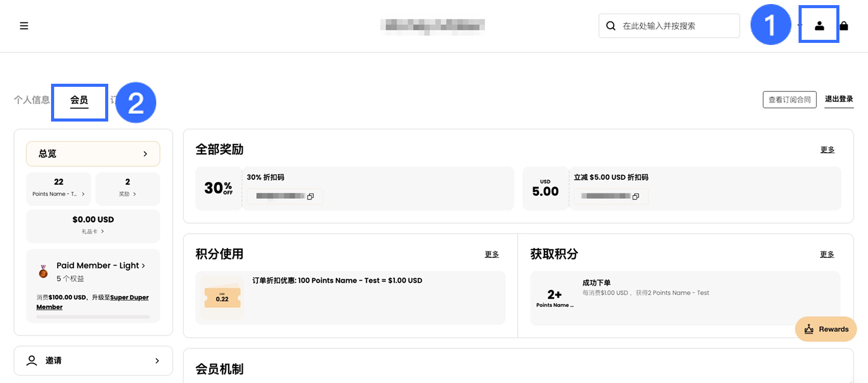The height and width of the screenshot is (383, 868).
Task: Expand the 邀请 invite row arrow
Action: (x=157, y=361)
